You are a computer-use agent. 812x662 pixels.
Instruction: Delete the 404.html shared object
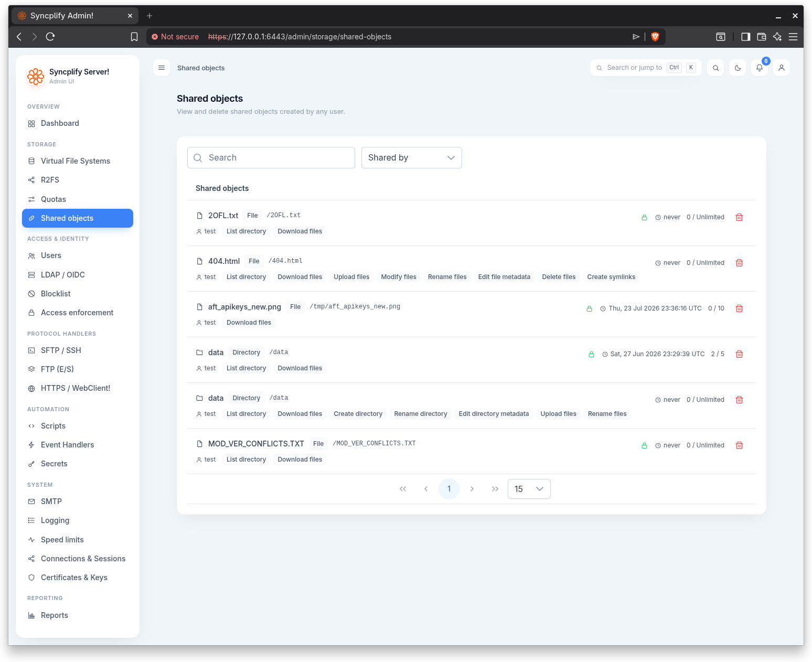739,263
